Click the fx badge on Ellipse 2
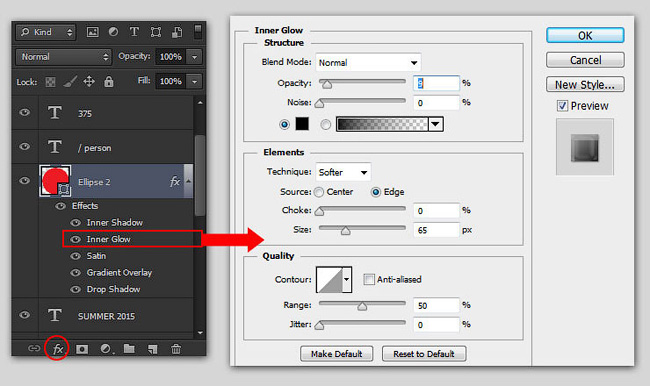 [175, 182]
